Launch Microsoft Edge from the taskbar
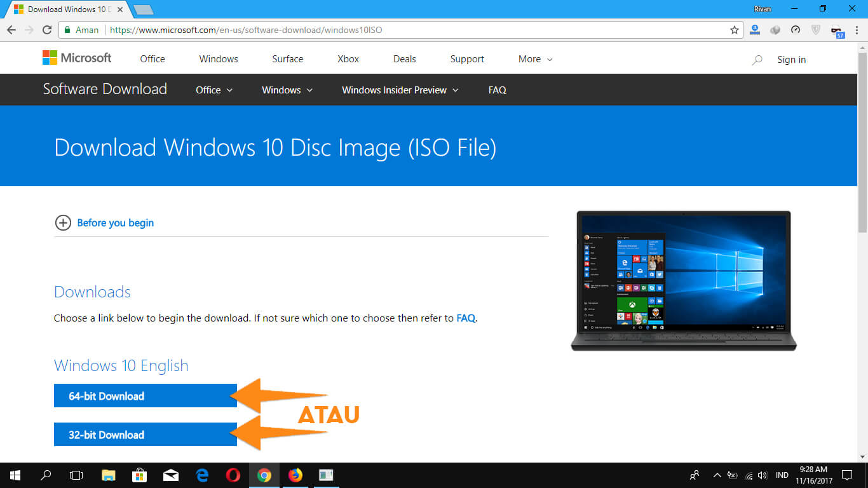868x488 pixels. point(202,475)
